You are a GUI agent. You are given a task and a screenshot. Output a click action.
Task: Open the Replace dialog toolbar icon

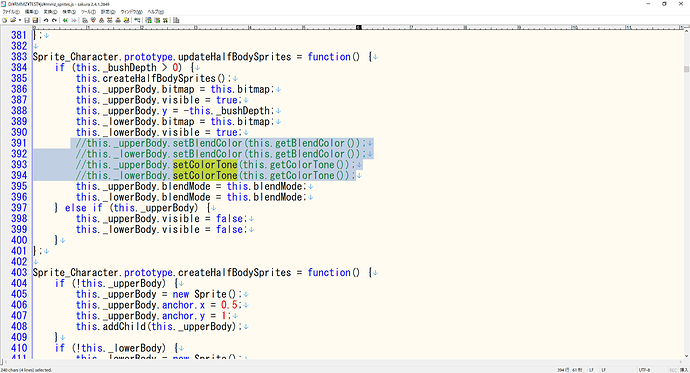(x=110, y=20)
